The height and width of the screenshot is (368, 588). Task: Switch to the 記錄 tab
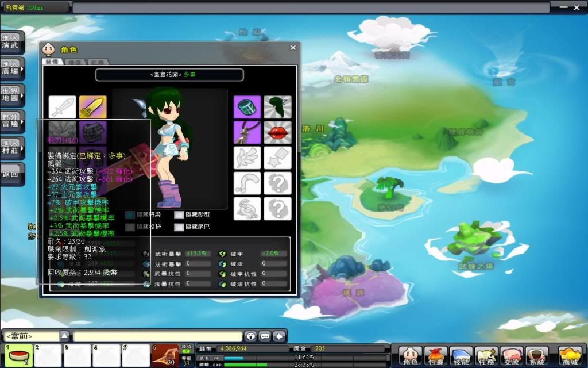tap(97, 62)
